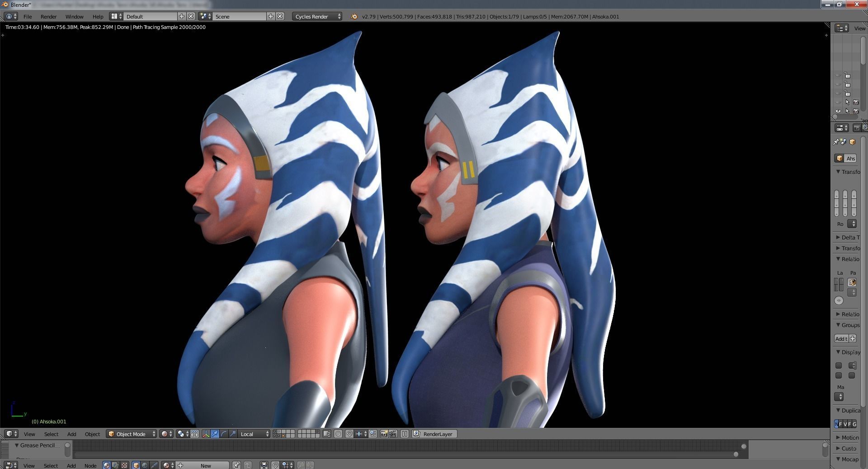The height and width of the screenshot is (469, 868).
Task: Toggle pin node tree icon
Action: tap(236, 465)
